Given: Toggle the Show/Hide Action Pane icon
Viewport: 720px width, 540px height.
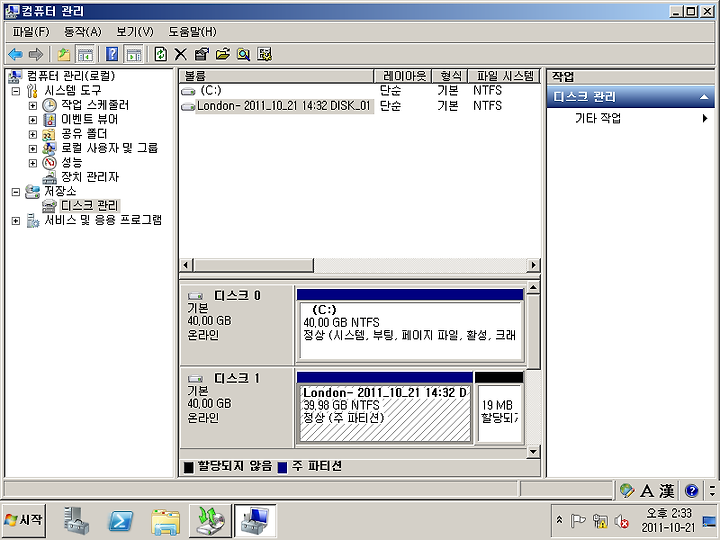Looking at the screenshot, I should point(134,54).
